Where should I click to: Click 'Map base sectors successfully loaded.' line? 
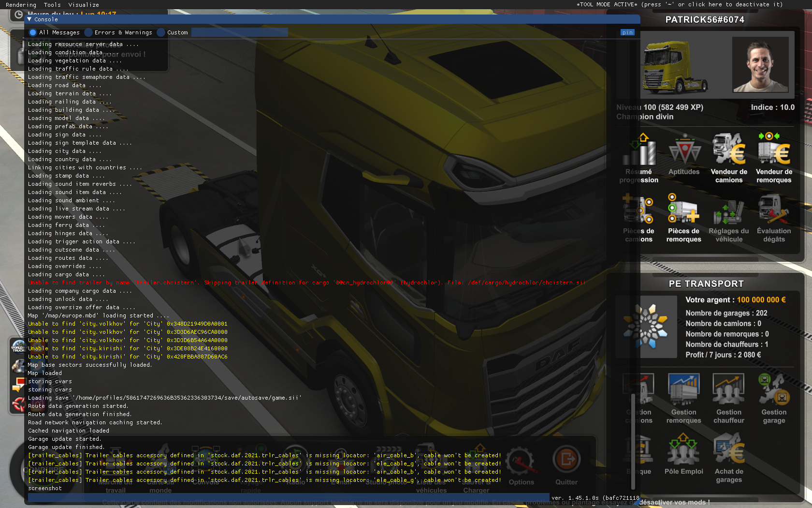coord(90,365)
